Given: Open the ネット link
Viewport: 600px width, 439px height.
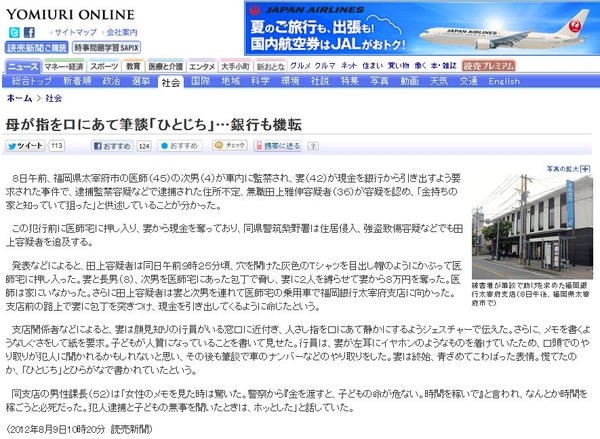Looking at the screenshot, I should point(349,66).
